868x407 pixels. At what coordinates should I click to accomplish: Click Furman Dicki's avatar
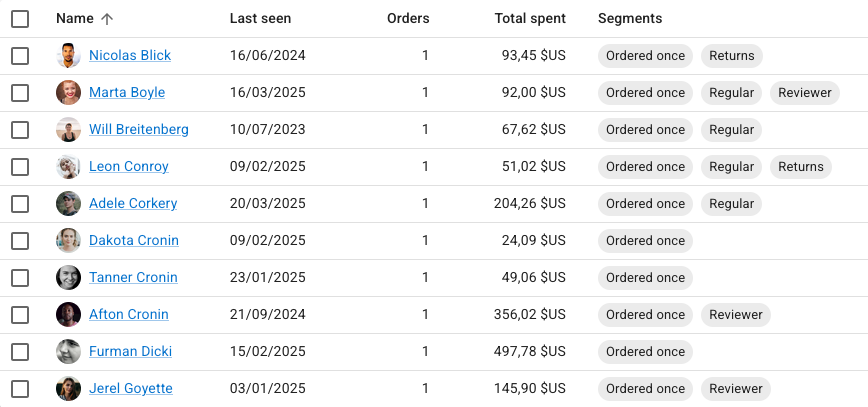68,352
